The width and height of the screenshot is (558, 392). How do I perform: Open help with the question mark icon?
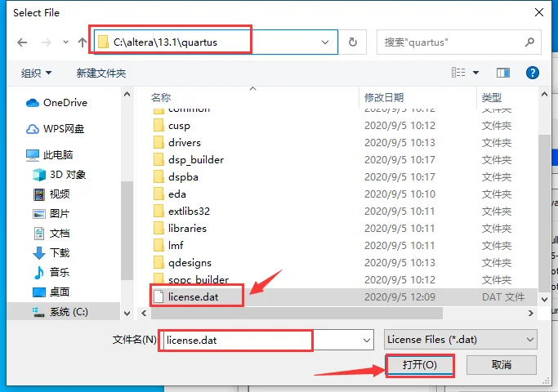coord(533,73)
